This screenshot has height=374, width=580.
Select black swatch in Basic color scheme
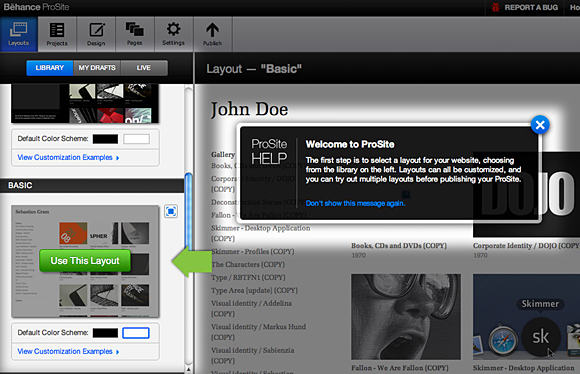tap(105, 333)
